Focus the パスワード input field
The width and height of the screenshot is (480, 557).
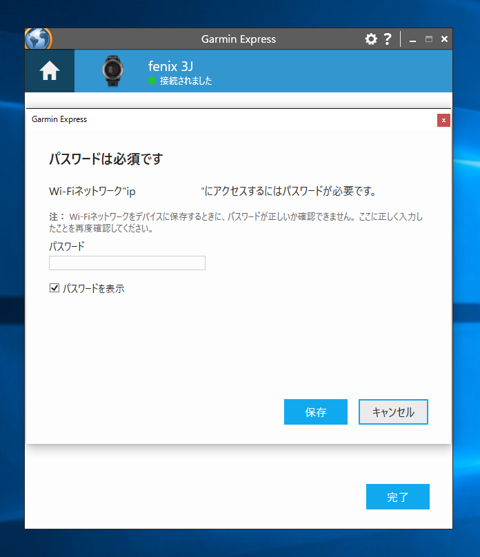tap(127, 263)
